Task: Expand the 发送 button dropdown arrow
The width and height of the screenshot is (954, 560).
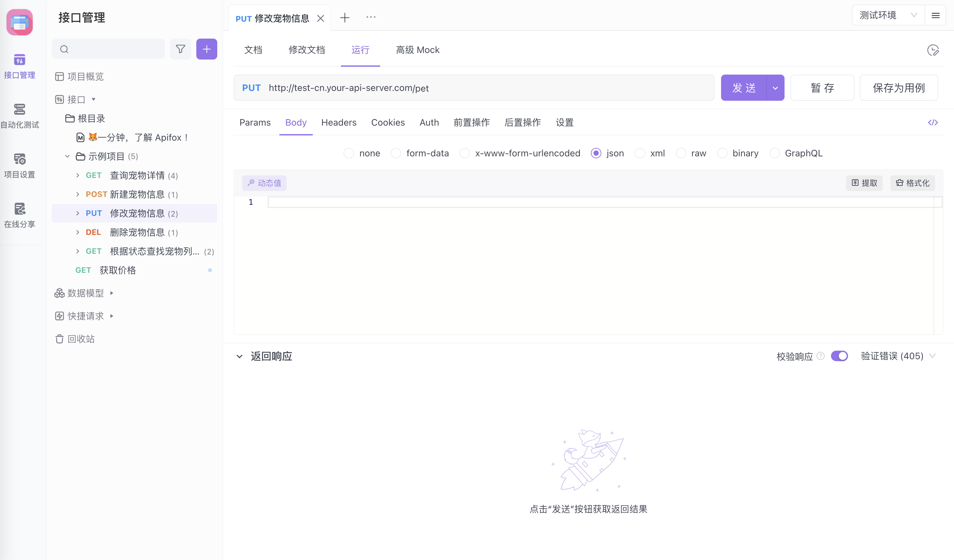Action: [775, 88]
